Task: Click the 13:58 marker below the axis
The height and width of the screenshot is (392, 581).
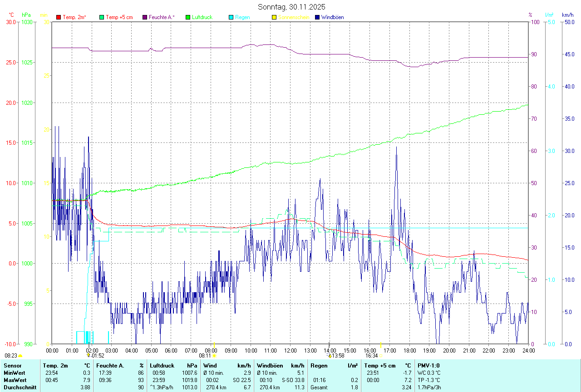Action: point(338,356)
